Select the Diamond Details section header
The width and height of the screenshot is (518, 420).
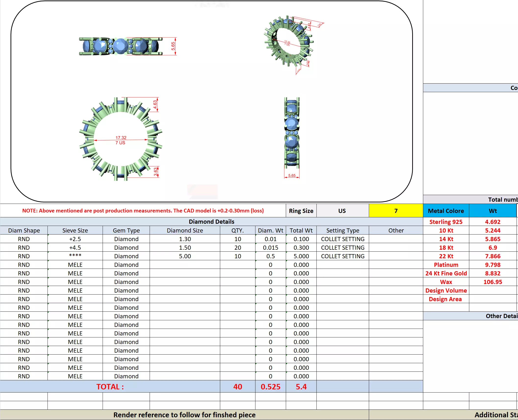(x=211, y=222)
